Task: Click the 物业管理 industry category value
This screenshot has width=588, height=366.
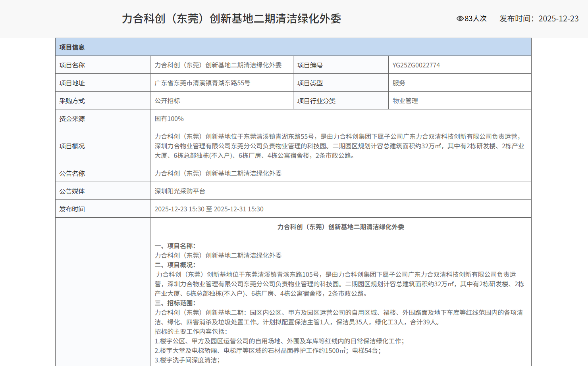Action: [405, 101]
